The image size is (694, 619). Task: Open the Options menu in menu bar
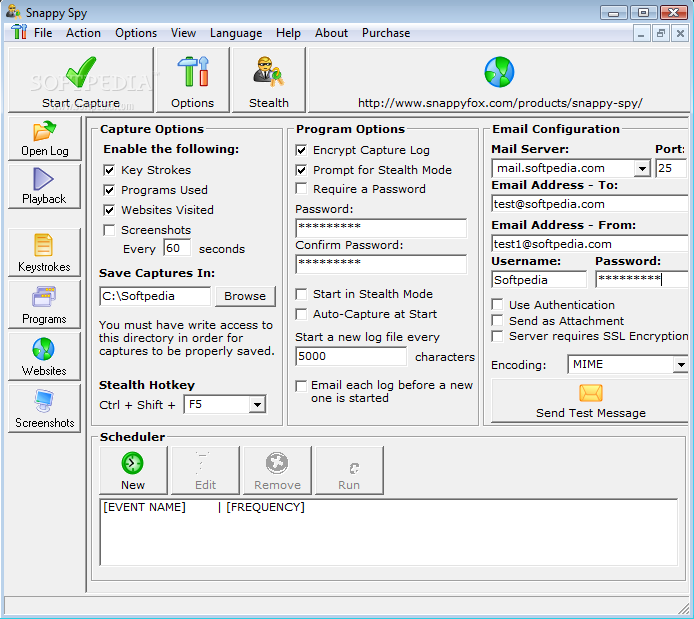click(136, 33)
